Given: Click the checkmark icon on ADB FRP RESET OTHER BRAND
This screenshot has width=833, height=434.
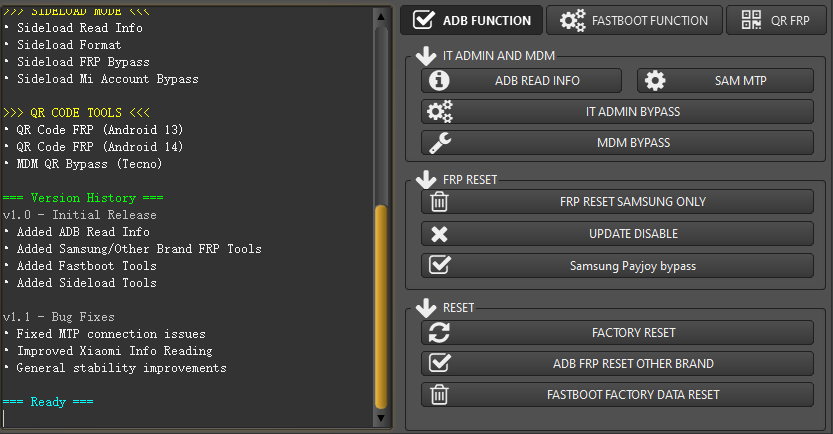Looking at the screenshot, I should click(440, 363).
